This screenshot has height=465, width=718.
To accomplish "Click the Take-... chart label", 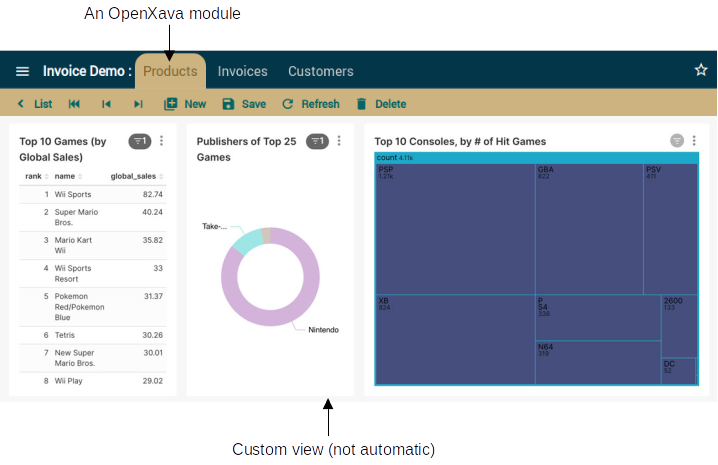I will click(214, 226).
